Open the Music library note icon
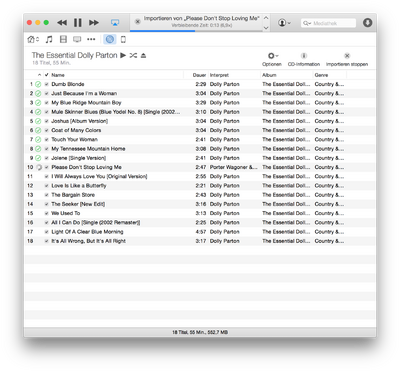This screenshot has width=400, height=371. tap(49, 39)
